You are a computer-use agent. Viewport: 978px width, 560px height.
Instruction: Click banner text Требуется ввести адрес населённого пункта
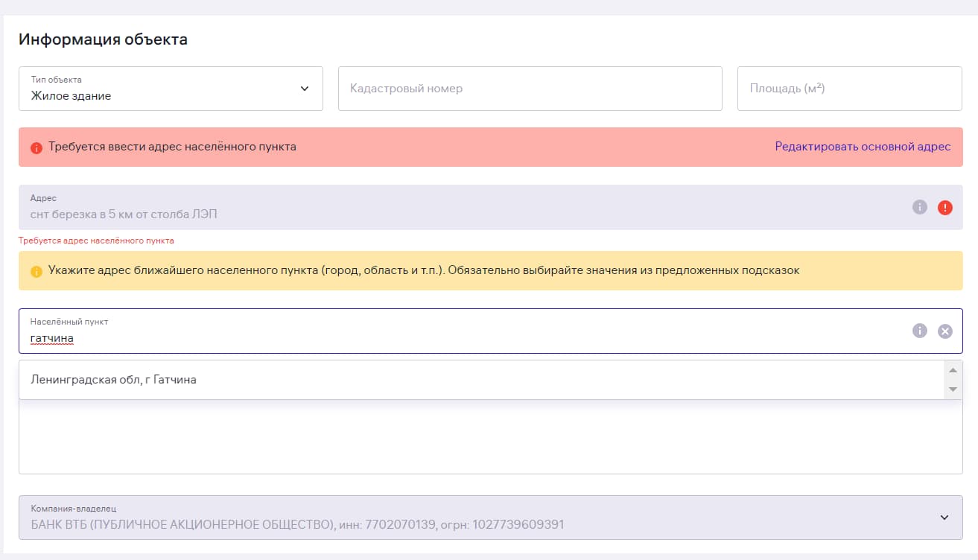click(x=172, y=147)
